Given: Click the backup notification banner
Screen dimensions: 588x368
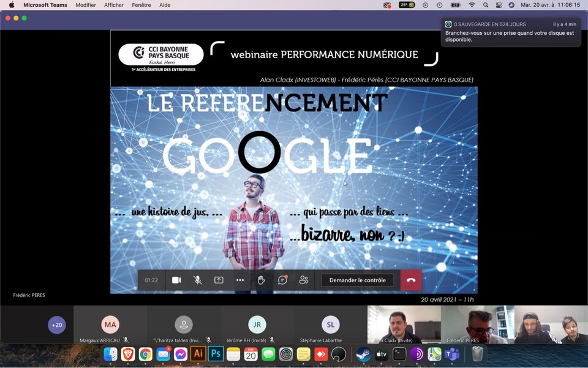Looking at the screenshot, I should click(x=511, y=32).
